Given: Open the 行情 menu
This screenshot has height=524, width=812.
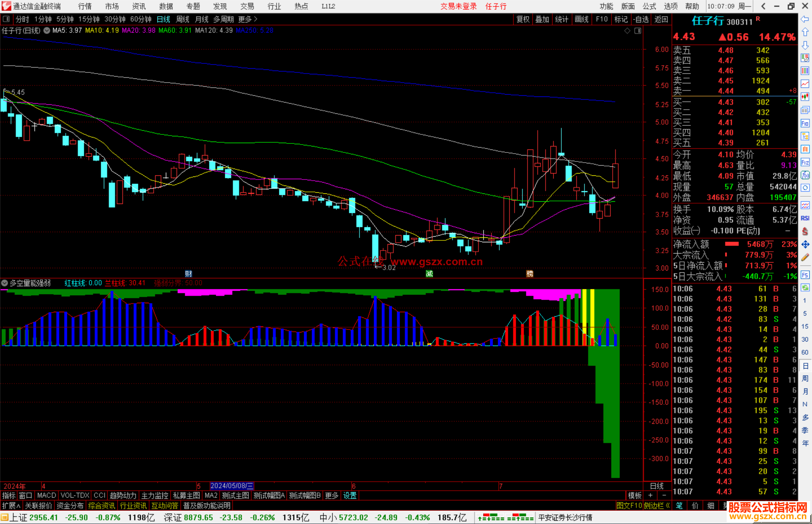Looking at the screenshot, I should coord(85,6).
